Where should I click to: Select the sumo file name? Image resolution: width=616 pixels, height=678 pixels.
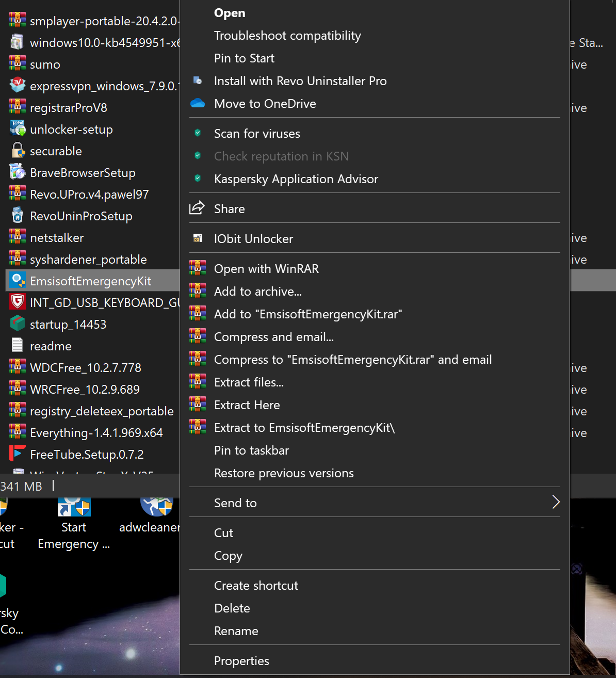(45, 64)
